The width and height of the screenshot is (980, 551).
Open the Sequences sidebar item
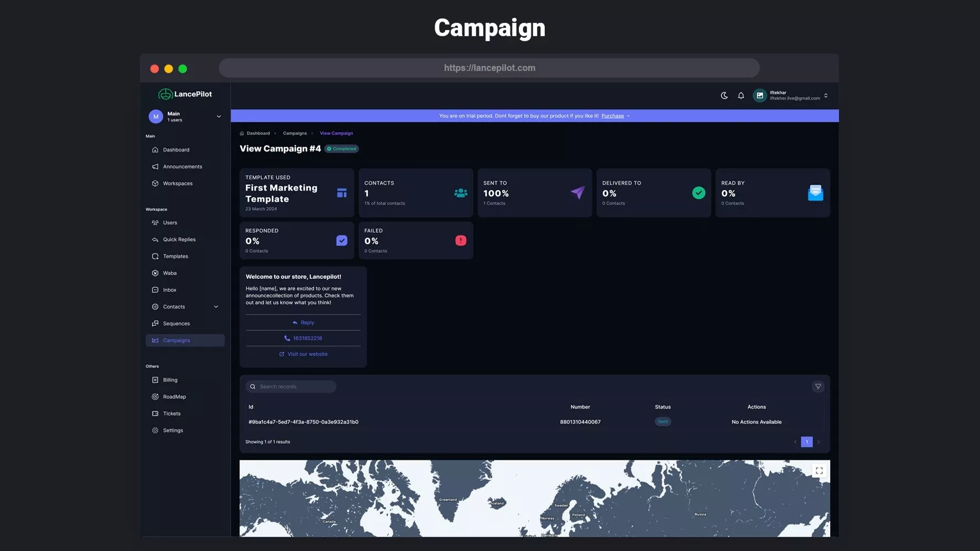click(176, 324)
